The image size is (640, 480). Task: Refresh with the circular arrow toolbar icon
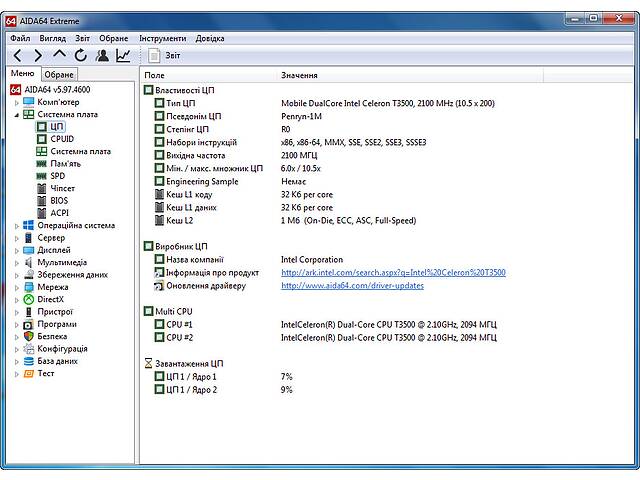pos(81,56)
